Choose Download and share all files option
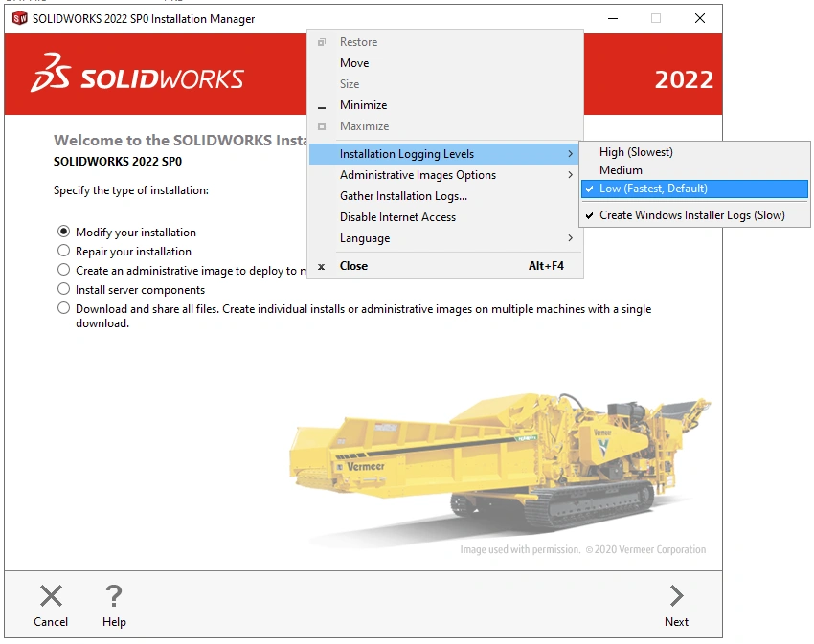The height and width of the screenshot is (644, 814). 63,308
